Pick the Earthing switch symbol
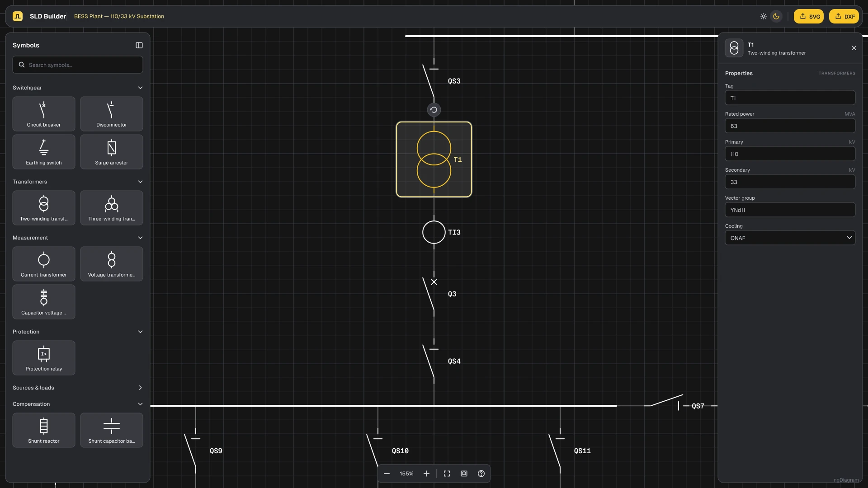The image size is (868, 488). coord(44,152)
